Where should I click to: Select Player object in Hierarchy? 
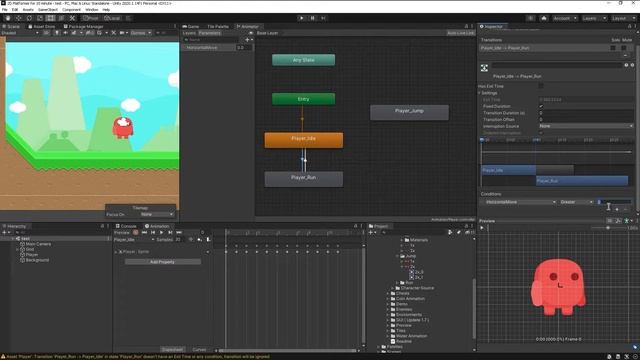point(31,255)
